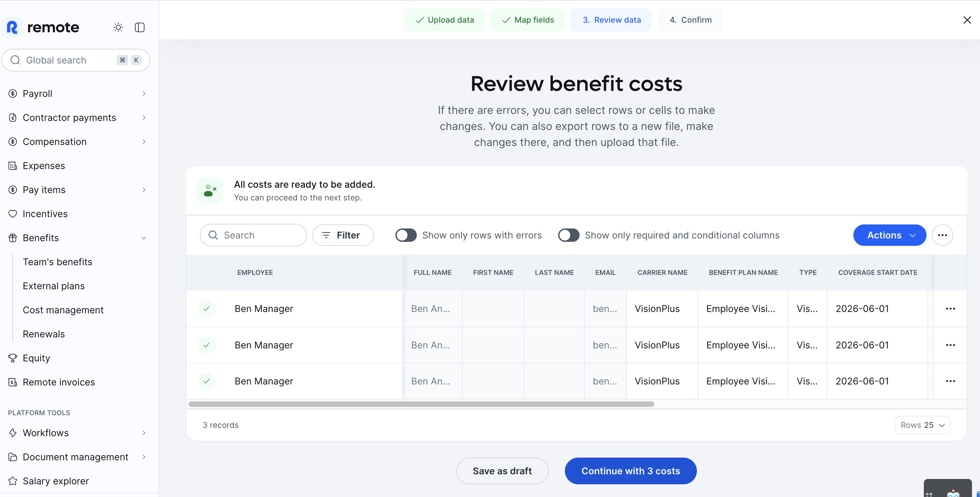This screenshot has height=497, width=980.
Task: Focus the table Search field
Action: [253, 235]
